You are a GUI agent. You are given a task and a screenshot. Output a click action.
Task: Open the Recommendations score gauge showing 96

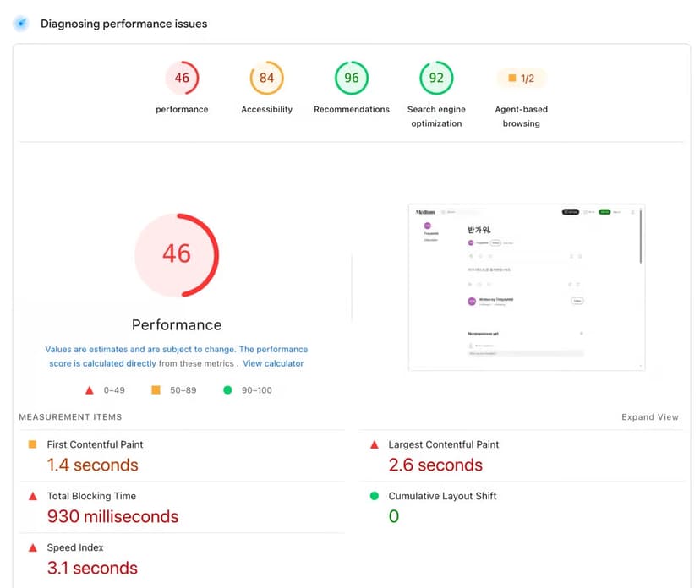(352, 78)
